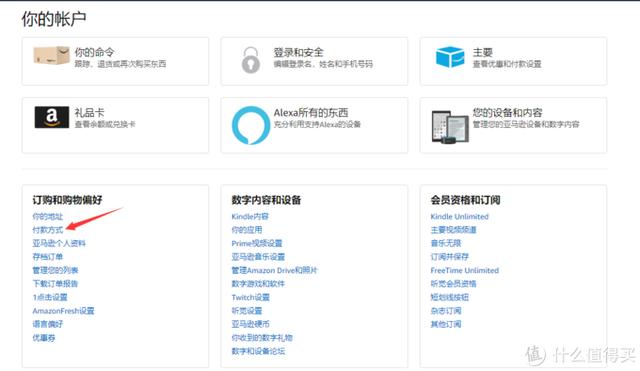Screen dimensions: 640x371
Task: Open 管理Amazon Drive和照片 link
Action: 274,270
